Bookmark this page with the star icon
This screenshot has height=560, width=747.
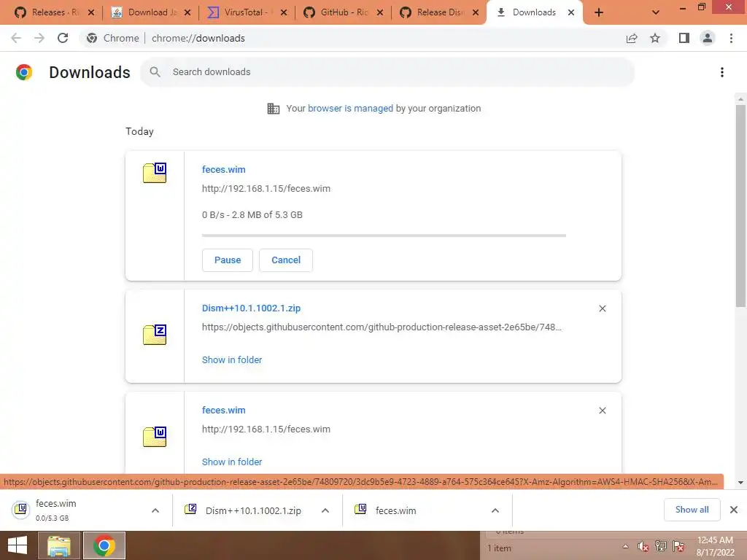click(655, 38)
